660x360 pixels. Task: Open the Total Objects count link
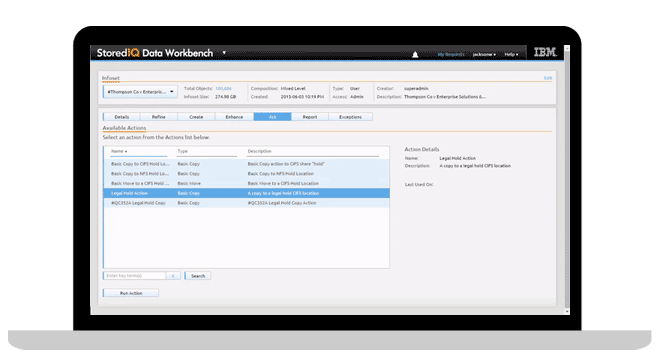(223, 88)
